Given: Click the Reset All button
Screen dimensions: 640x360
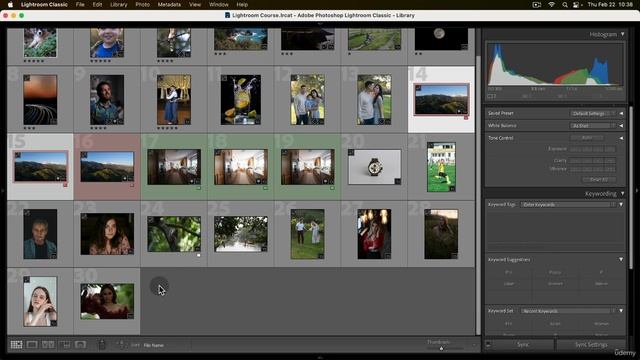Looking at the screenshot, I should 599,180.
